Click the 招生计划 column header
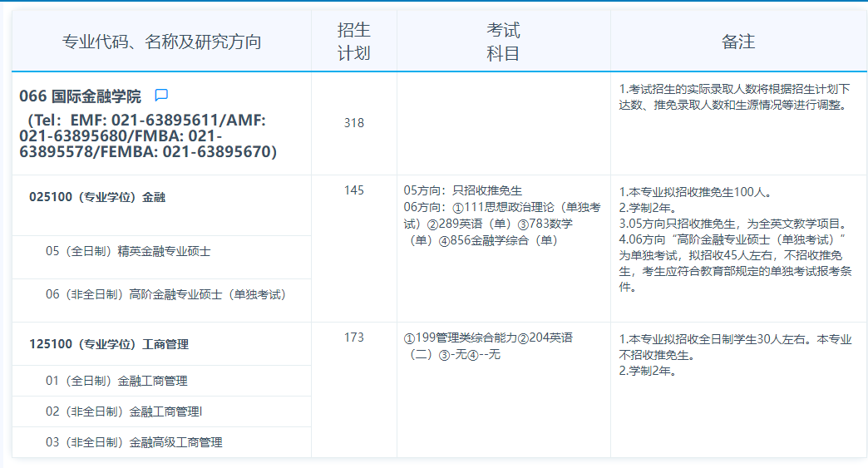The height and width of the screenshot is (468, 868). [353, 42]
